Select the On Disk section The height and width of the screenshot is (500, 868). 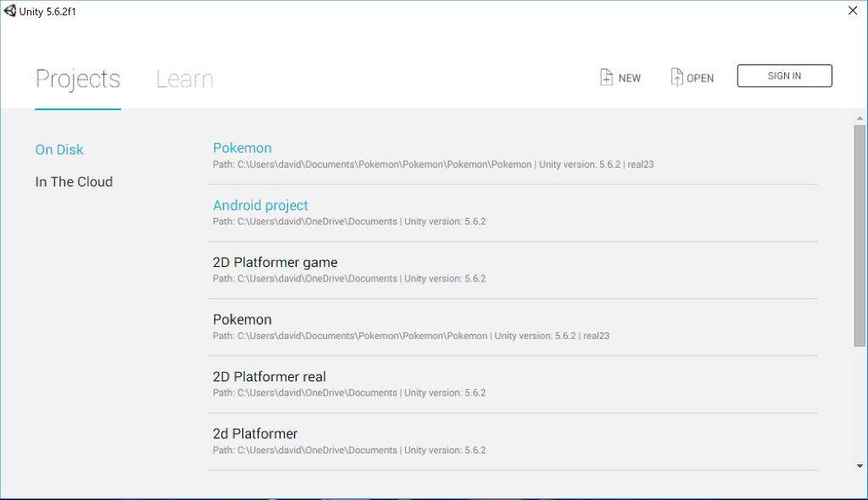click(x=59, y=149)
